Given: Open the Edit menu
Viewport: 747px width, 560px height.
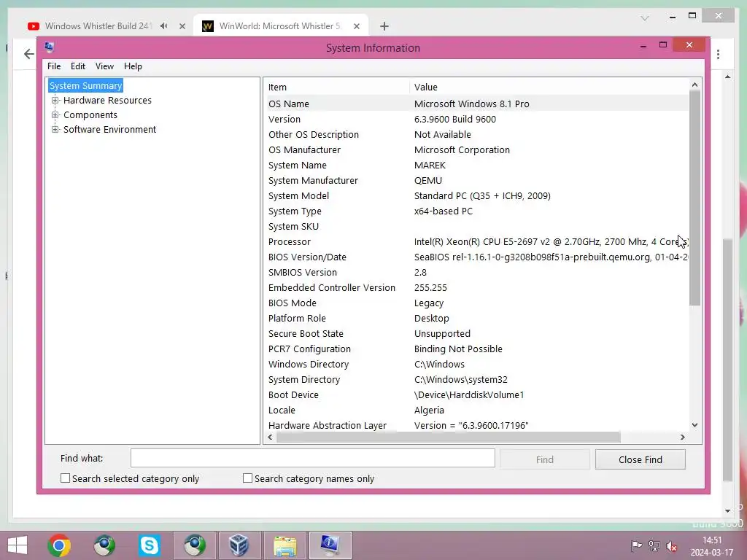Looking at the screenshot, I should [78, 66].
